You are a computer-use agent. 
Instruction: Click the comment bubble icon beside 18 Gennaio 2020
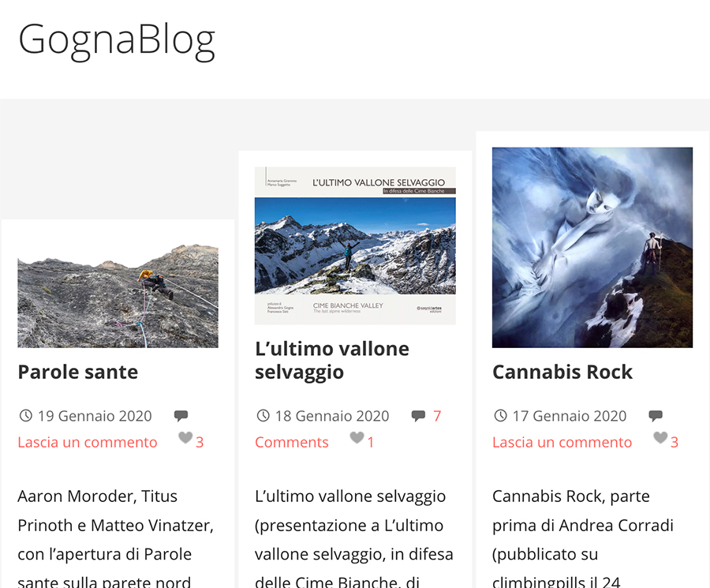point(418,415)
